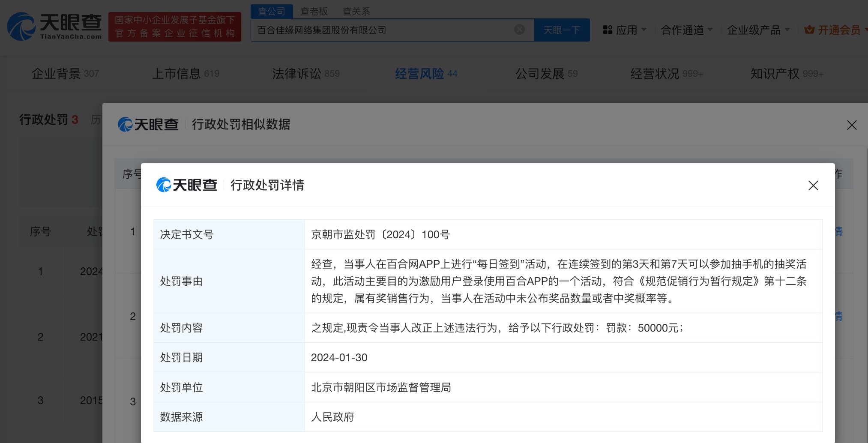Image resolution: width=868 pixels, height=443 pixels.
Task: Open the 经营状况 tab
Action: 667,74
